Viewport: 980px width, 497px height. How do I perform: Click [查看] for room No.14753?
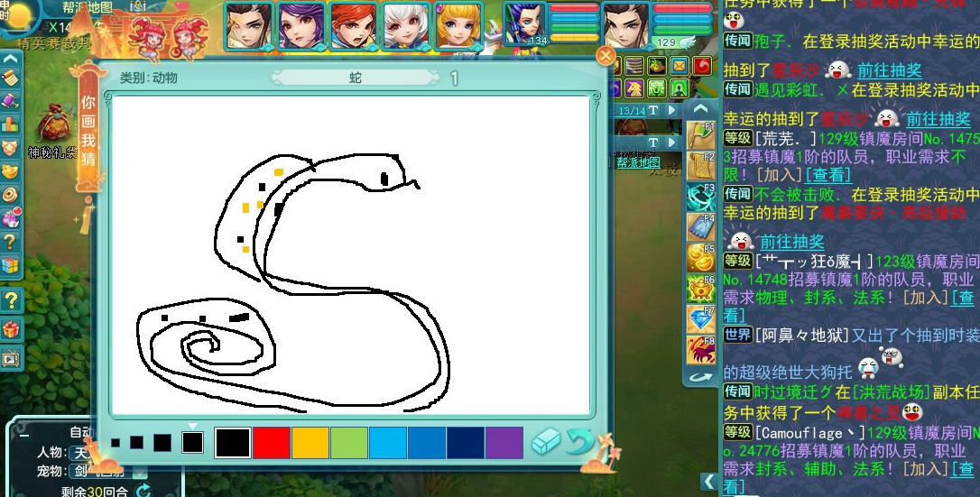(828, 175)
